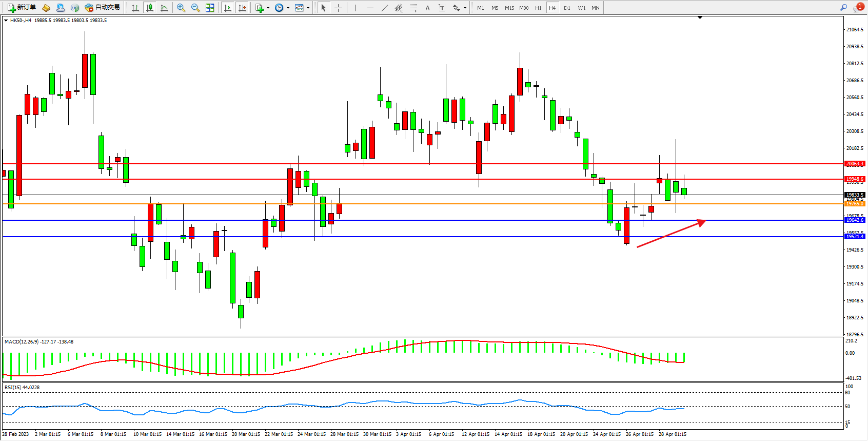Click the Zoom In magnifier icon

(x=181, y=8)
